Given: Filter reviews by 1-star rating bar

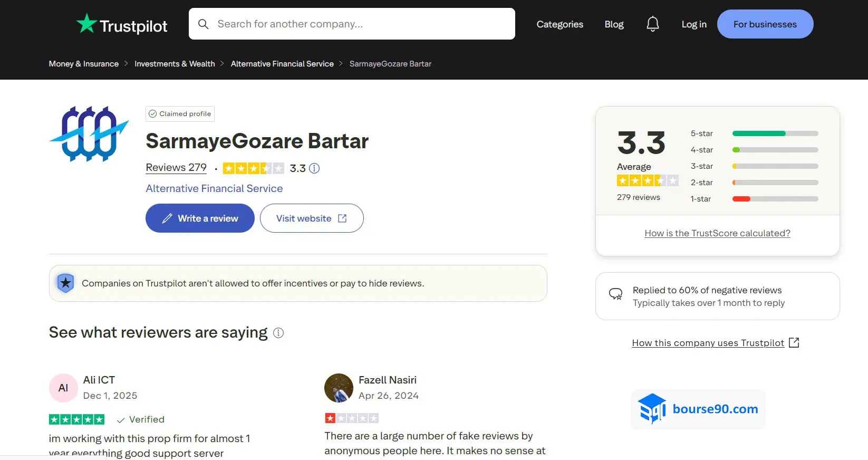Looking at the screenshot, I should pos(775,199).
